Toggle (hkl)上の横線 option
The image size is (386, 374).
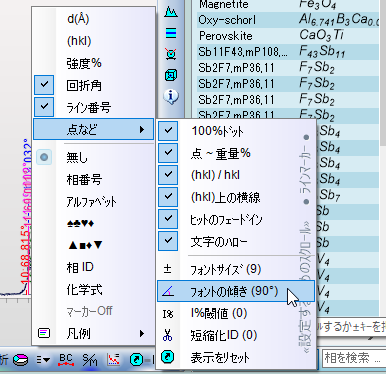pos(236,197)
